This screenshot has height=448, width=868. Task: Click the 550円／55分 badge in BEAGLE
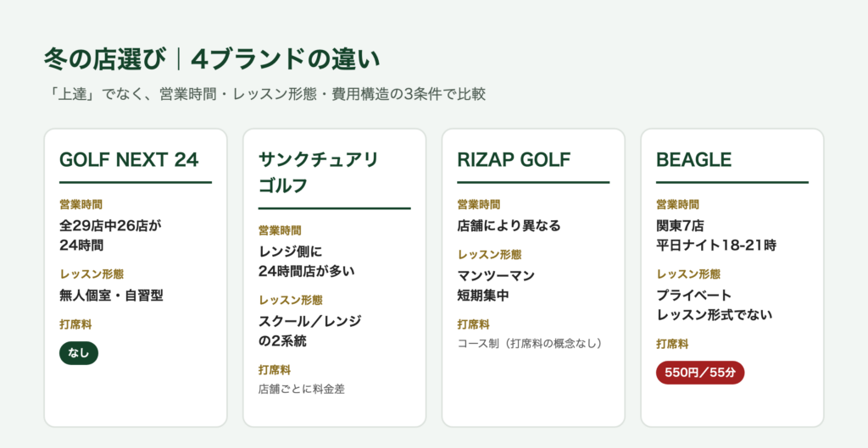click(x=700, y=373)
